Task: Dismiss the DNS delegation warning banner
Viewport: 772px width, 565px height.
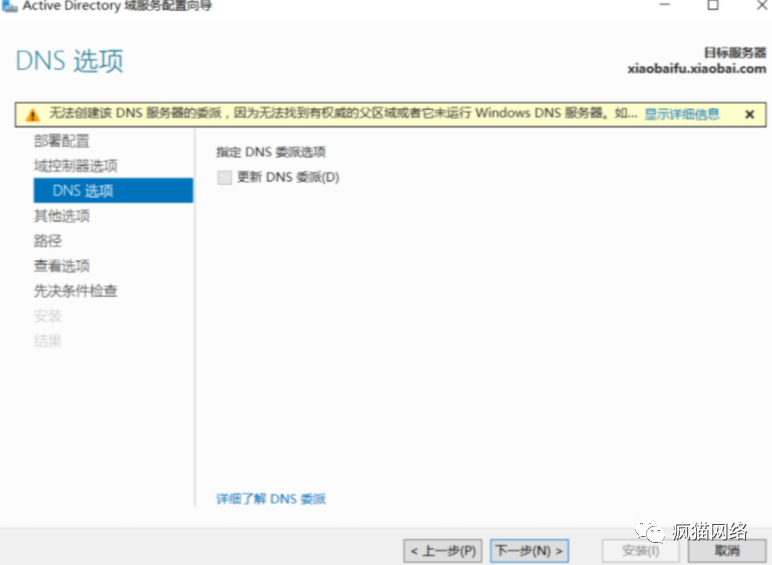Action: 749,115
